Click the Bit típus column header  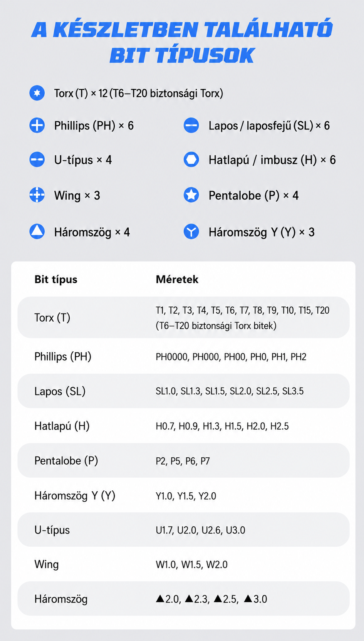tap(56, 279)
